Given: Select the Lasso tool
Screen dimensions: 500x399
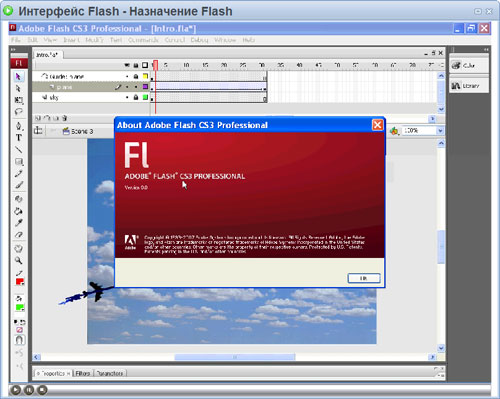Looking at the screenshot, I should (18, 112).
